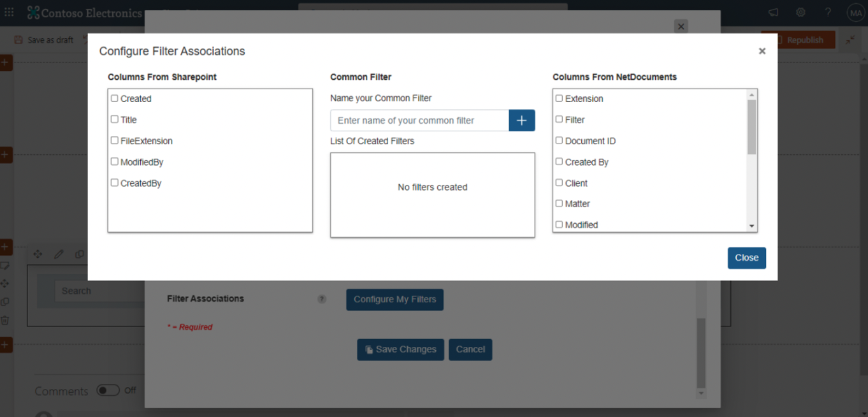Click the List Of Created Filters box
This screenshot has width=868, height=417.
tap(432, 194)
